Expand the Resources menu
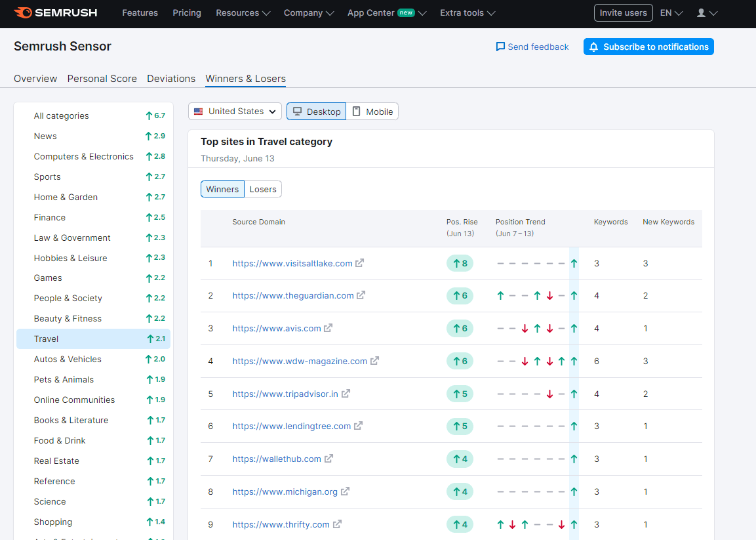This screenshot has height=540, width=756. [x=243, y=13]
